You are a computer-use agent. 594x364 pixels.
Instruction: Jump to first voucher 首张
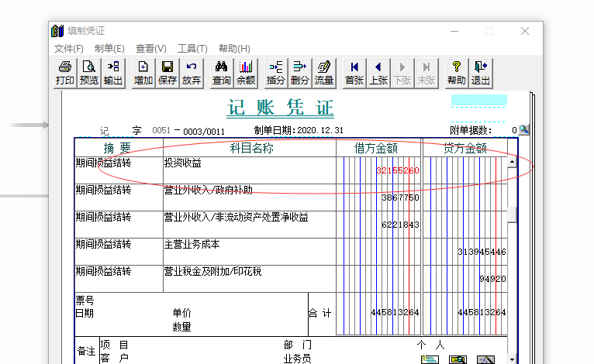tap(354, 73)
